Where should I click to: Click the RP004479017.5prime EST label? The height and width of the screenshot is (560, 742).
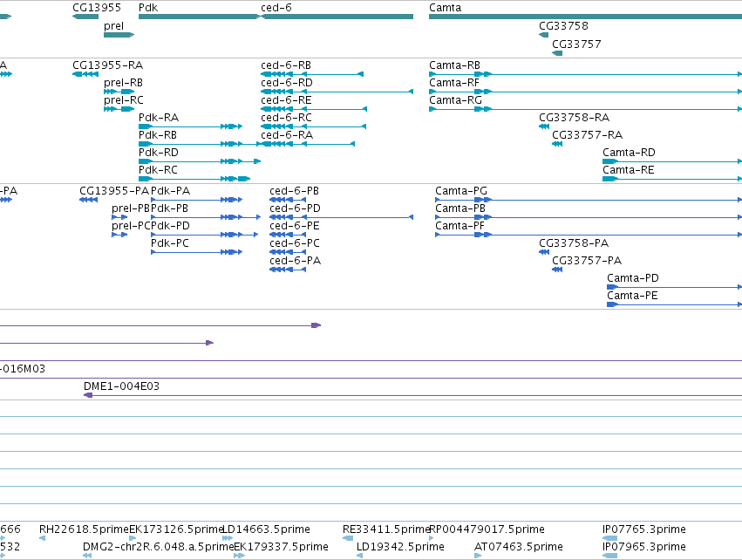pyautogui.click(x=487, y=529)
